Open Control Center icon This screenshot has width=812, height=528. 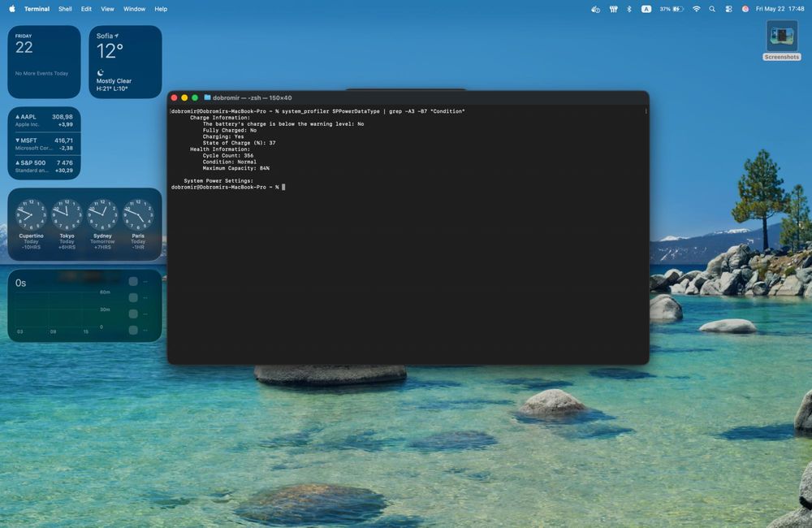728,9
